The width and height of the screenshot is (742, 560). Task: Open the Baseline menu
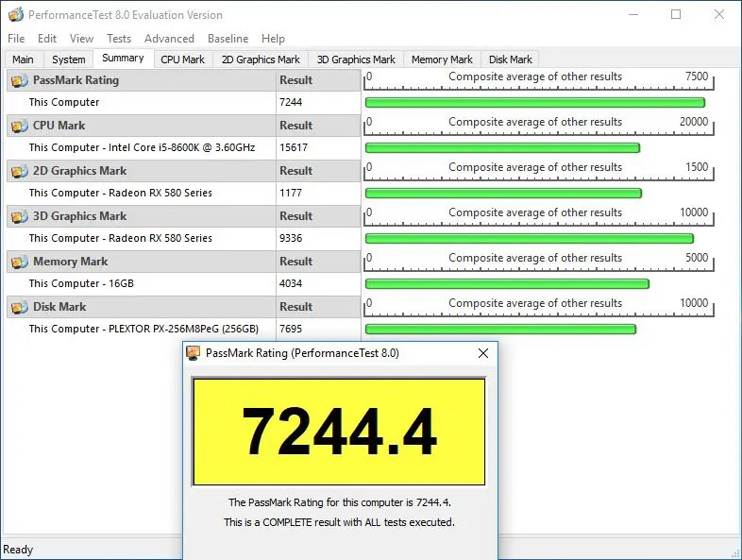click(x=228, y=39)
